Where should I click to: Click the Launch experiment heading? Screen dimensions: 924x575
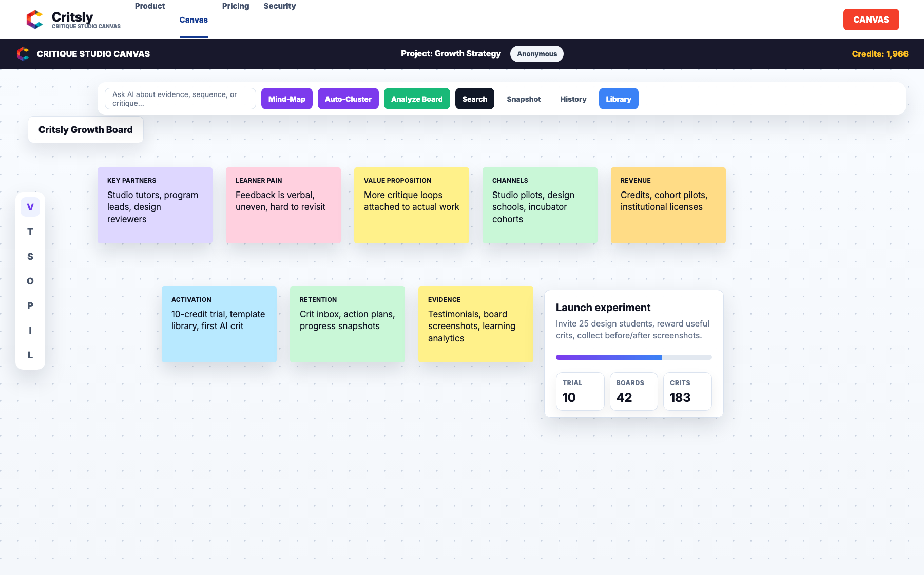pyautogui.click(x=603, y=308)
